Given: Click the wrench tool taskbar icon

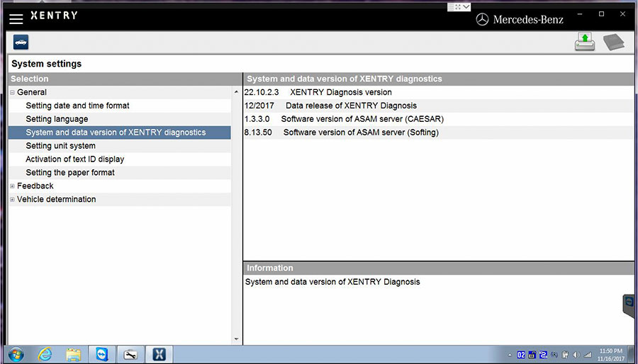Looking at the screenshot, I should [x=130, y=354].
